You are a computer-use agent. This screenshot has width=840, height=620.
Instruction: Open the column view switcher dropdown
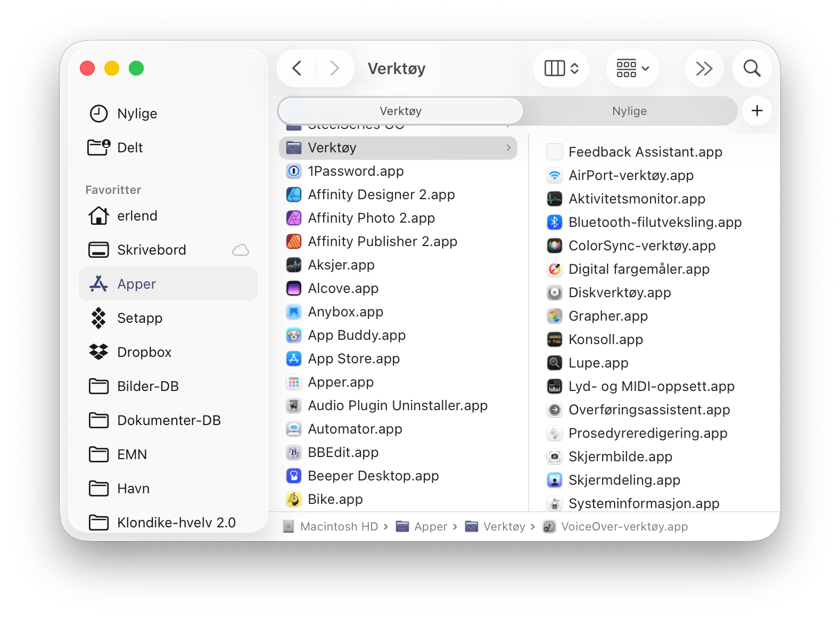point(561,68)
